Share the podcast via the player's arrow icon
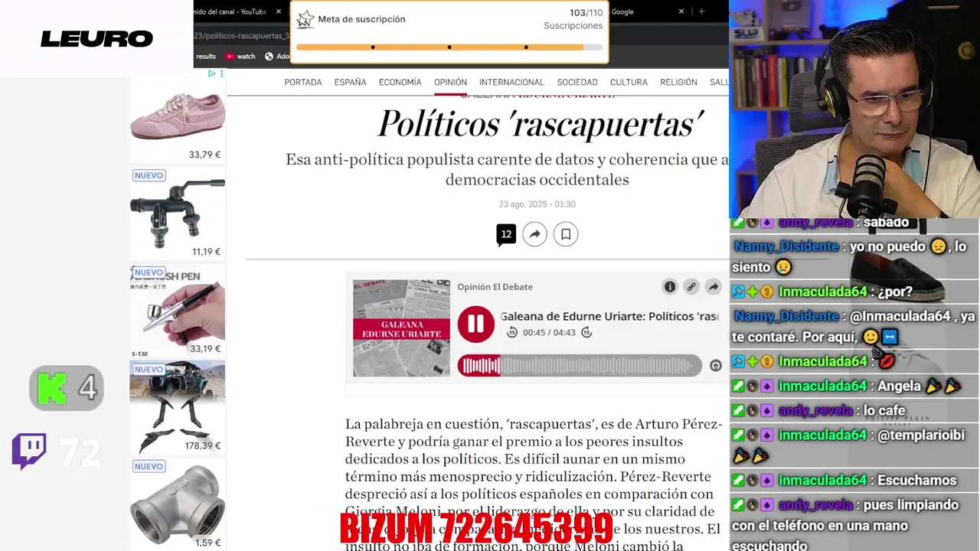Viewport: 980px width, 551px height. coord(713,287)
